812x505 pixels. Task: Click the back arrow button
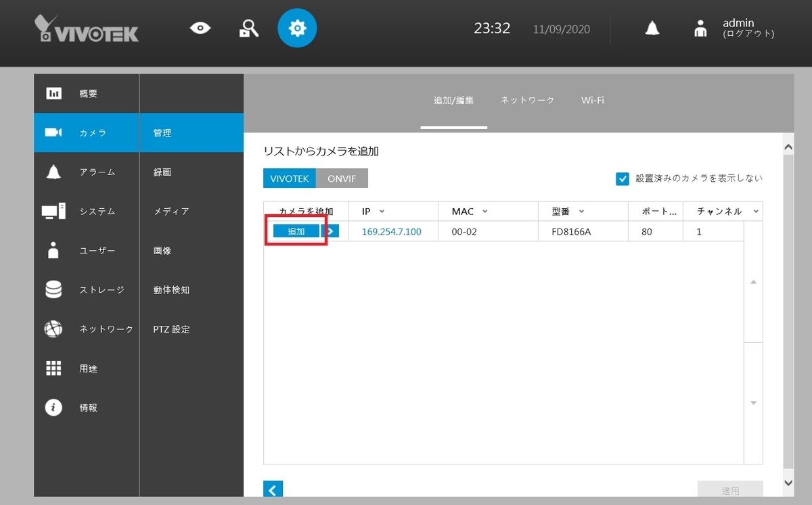coord(273,490)
